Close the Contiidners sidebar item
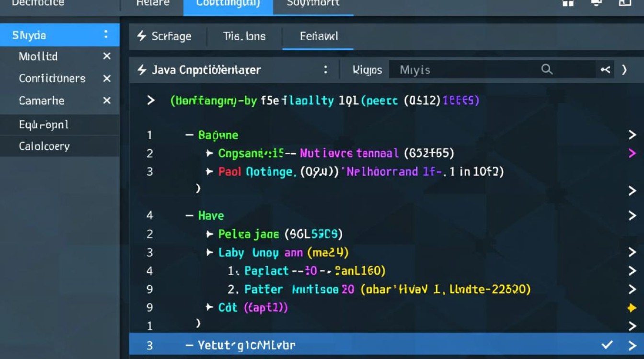Viewport: 644px width, 359px height. point(107,79)
